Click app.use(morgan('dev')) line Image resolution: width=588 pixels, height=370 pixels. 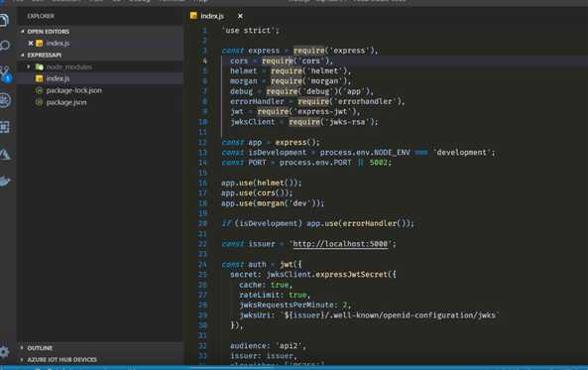[x=273, y=203]
